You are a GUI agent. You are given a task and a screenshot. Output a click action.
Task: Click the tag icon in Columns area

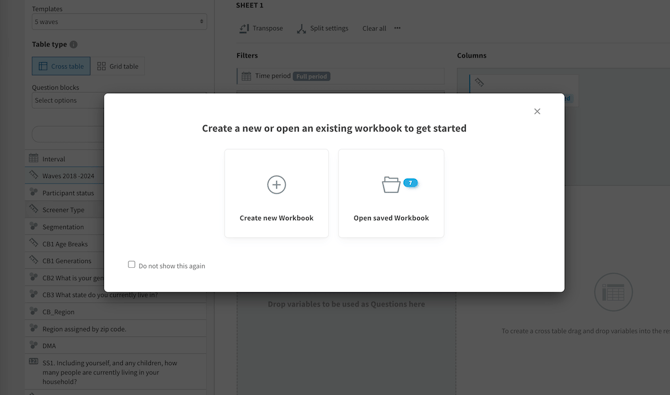click(x=479, y=82)
